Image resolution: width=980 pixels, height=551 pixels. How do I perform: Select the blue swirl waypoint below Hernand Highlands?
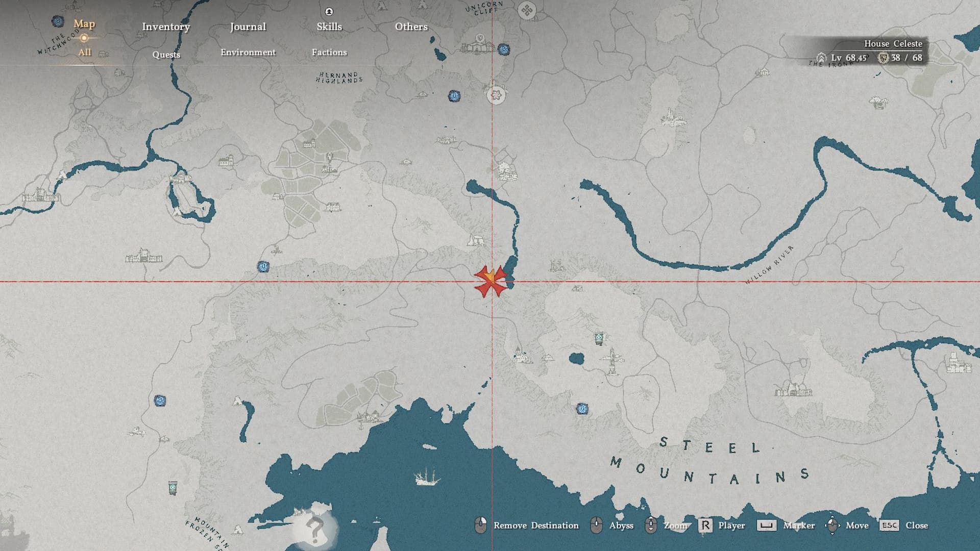[x=454, y=96]
